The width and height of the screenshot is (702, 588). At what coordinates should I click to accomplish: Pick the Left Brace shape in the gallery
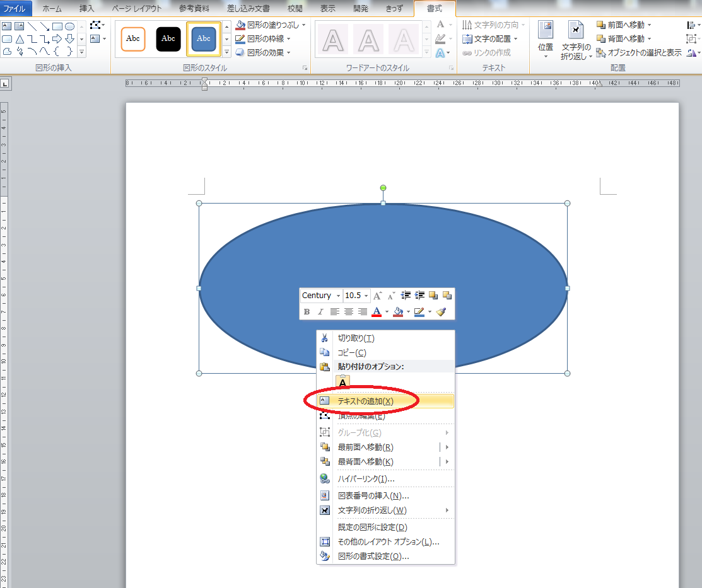57,52
